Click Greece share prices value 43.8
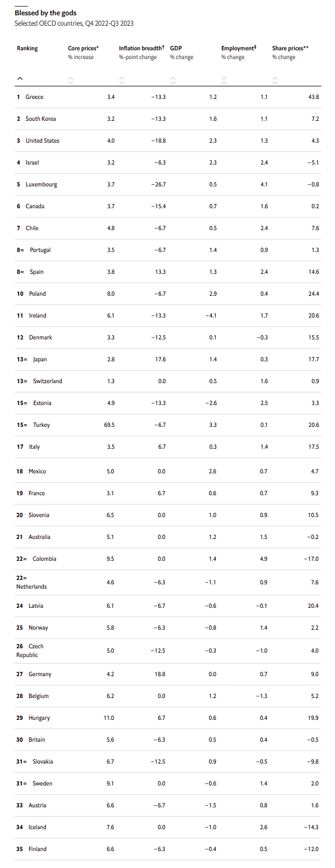This screenshot has width=335, height=868. coord(313,97)
